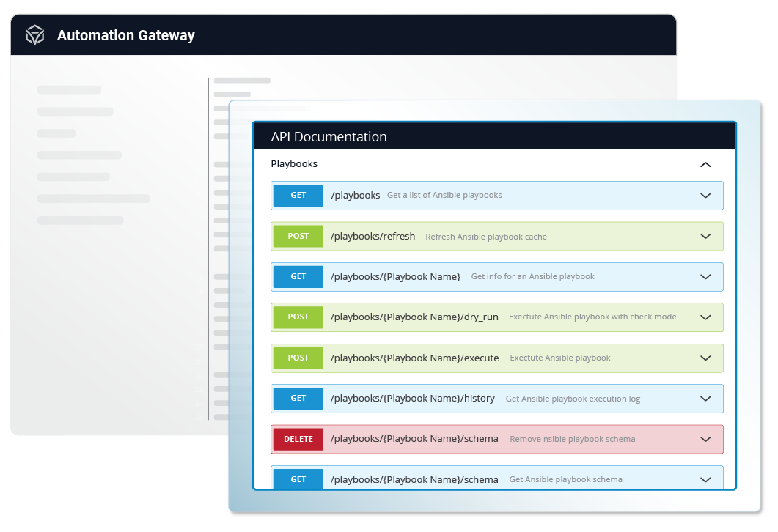Click the API Documentation header title
Screen dimensions: 778x532
pos(329,137)
